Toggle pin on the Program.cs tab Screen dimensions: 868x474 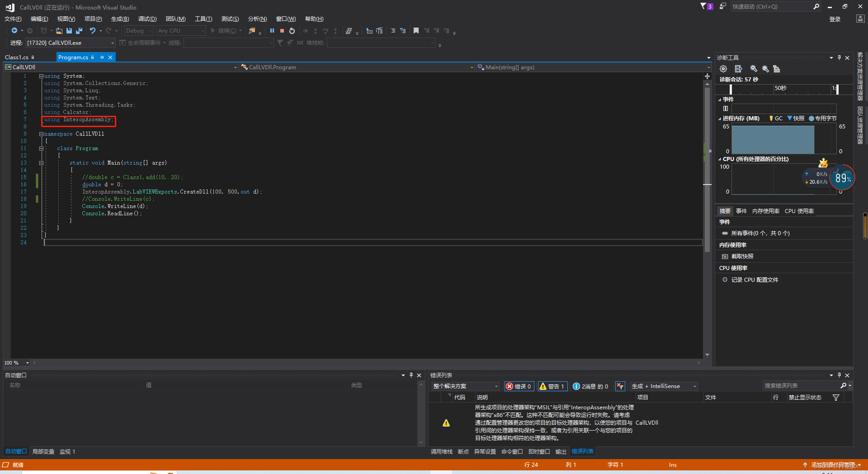click(102, 57)
